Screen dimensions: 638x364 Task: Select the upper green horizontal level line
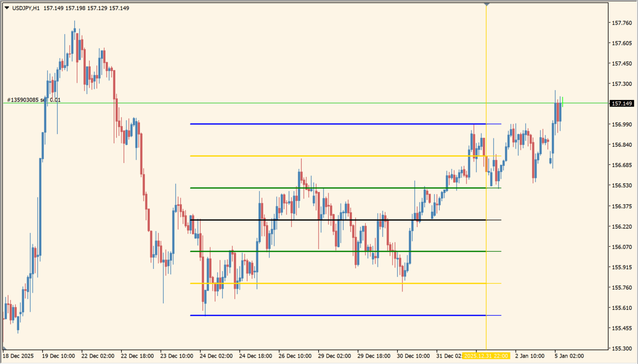click(335, 188)
